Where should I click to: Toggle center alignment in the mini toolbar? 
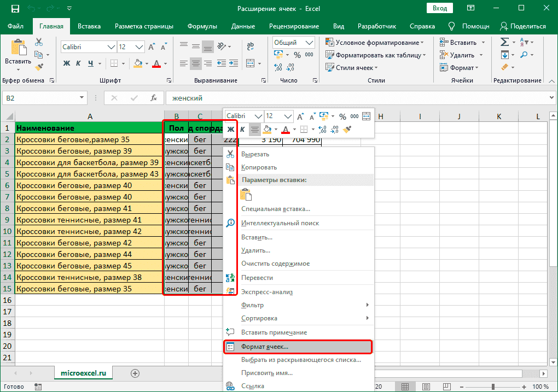(254, 130)
